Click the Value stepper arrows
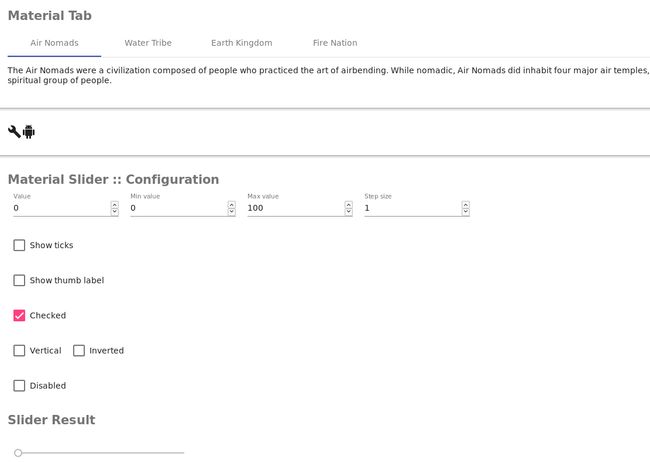 [x=114, y=208]
